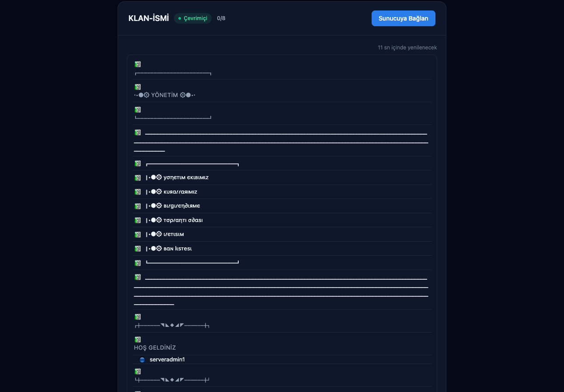This screenshot has height=392, width=564.
Task: Click the Sunucuya Bağlan button
Action: [403, 18]
